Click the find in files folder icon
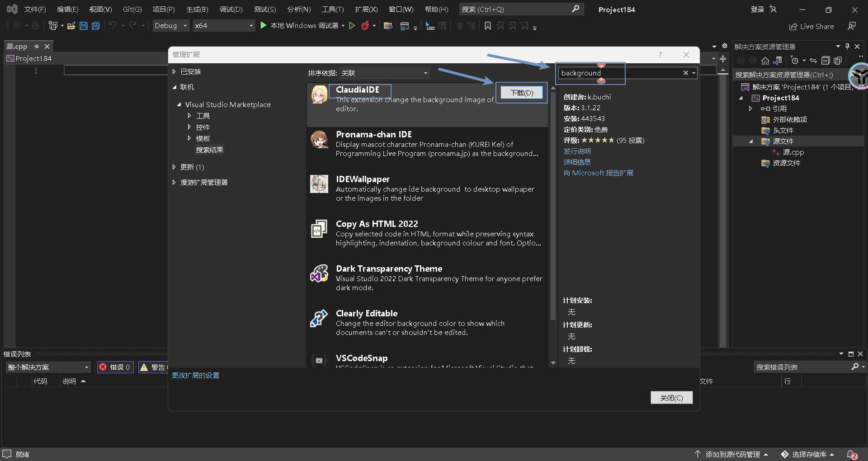 [x=388, y=26]
